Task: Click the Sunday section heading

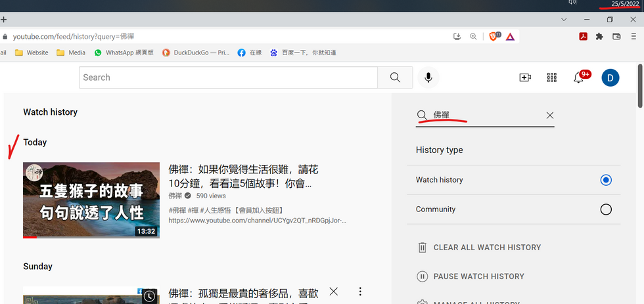Action: (38, 267)
